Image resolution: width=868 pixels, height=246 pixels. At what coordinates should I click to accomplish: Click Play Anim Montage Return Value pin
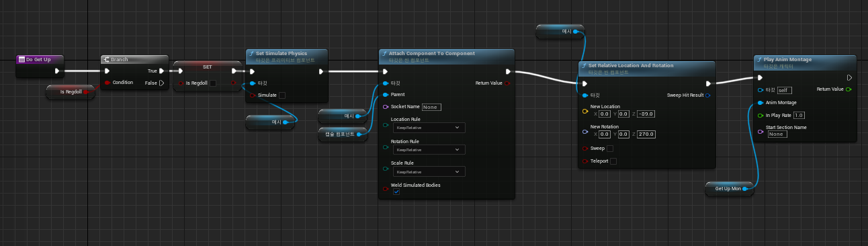click(x=849, y=89)
